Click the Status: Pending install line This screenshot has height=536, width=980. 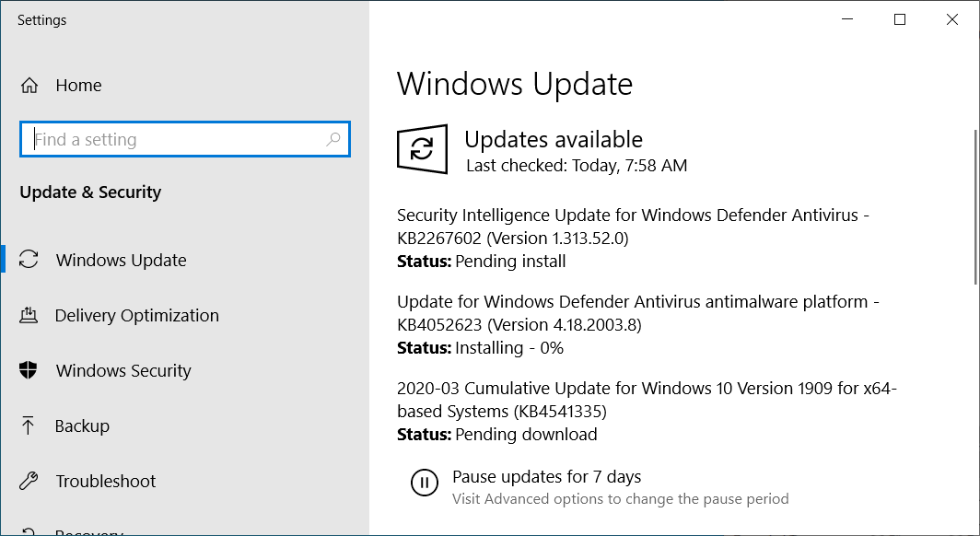coord(481,262)
